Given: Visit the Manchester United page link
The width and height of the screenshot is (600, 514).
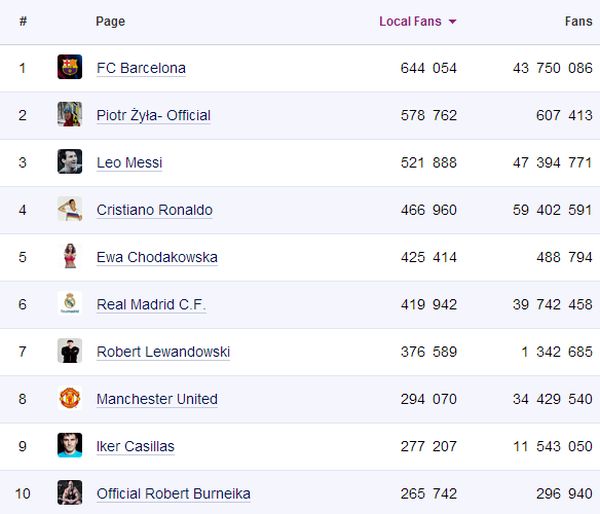Looking at the screenshot, I should (157, 399).
